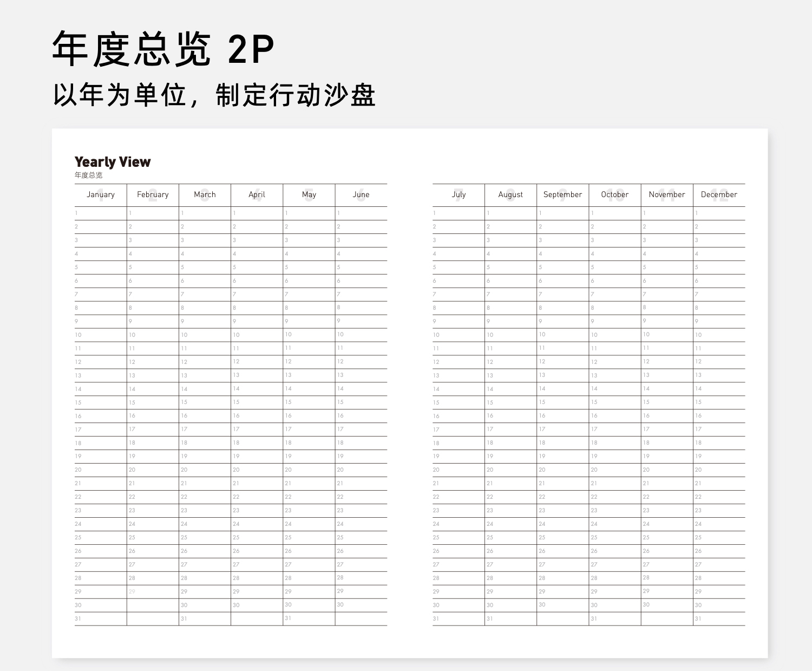Select the September column header
This screenshot has width=812, height=671.
point(562,194)
